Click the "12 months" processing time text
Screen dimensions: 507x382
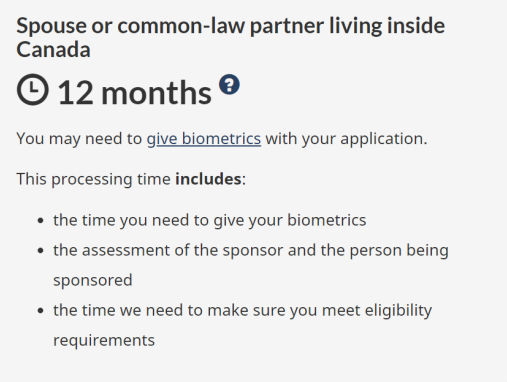pos(135,93)
